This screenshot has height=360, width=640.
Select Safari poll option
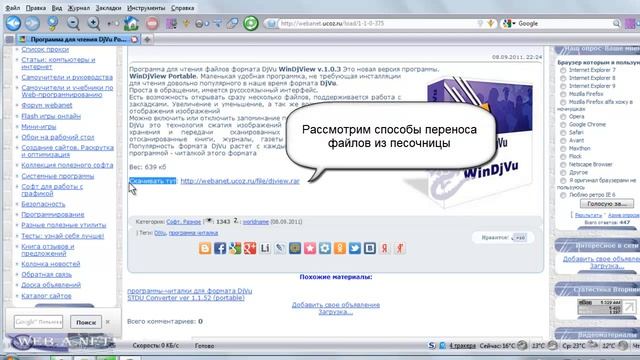click(563, 133)
